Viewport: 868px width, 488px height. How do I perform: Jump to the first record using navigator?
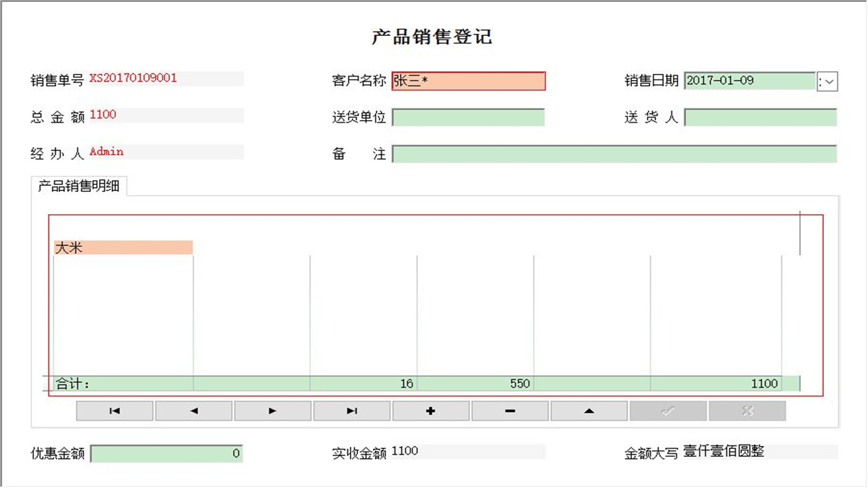(x=114, y=410)
